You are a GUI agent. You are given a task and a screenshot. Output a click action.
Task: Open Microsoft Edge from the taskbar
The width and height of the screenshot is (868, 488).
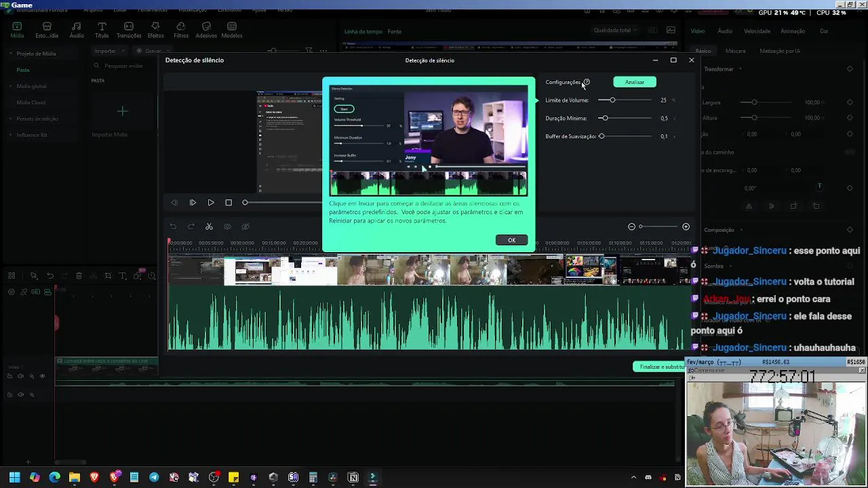point(54,477)
